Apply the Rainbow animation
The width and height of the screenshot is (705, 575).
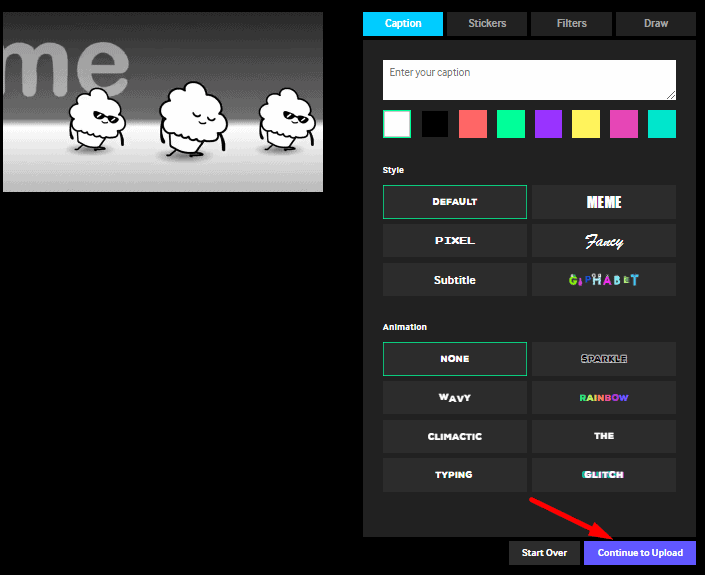pos(604,397)
